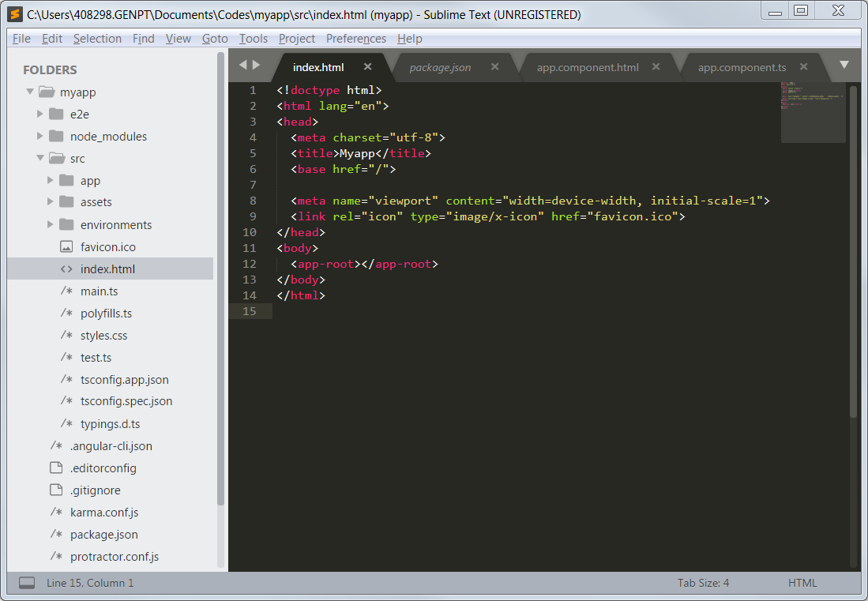Open the Preferences menu
This screenshot has width=868, height=601.
tap(356, 39)
